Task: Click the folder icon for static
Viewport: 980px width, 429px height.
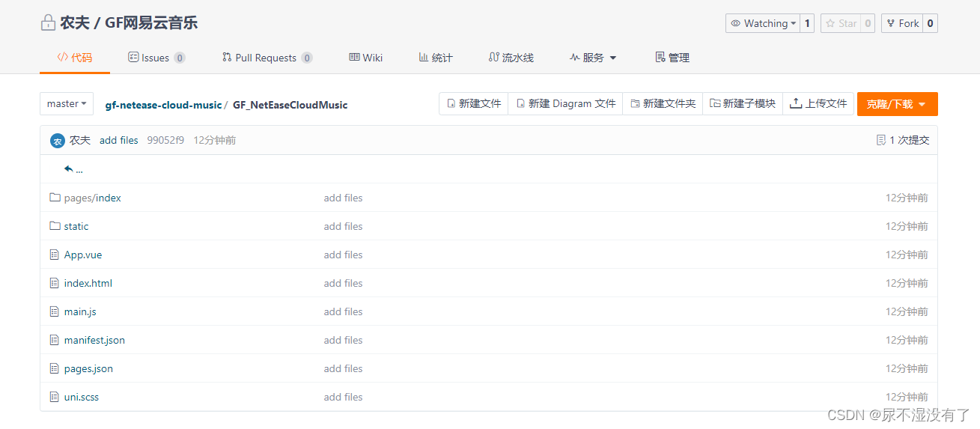Action: pos(55,226)
